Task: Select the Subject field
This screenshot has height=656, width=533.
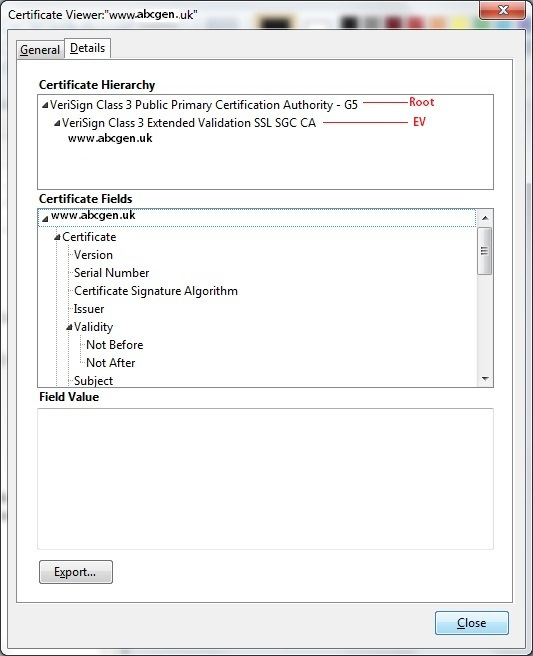Action: (x=93, y=381)
